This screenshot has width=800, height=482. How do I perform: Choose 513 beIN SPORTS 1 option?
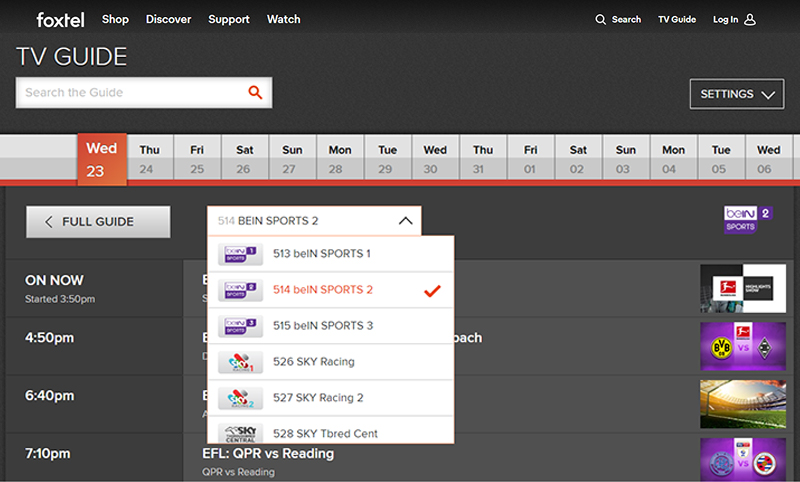pos(331,253)
